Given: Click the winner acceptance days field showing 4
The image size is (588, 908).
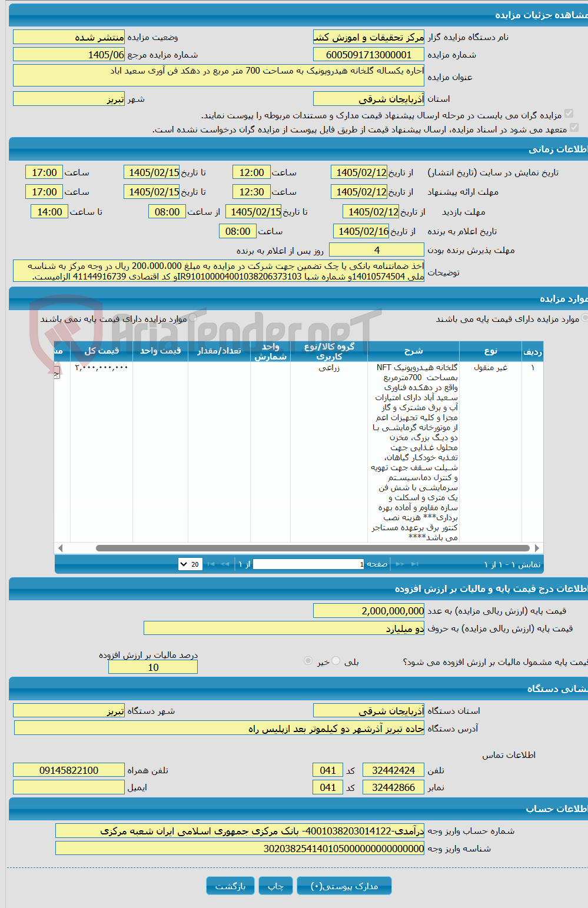Looking at the screenshot, I should click(377, 250).
